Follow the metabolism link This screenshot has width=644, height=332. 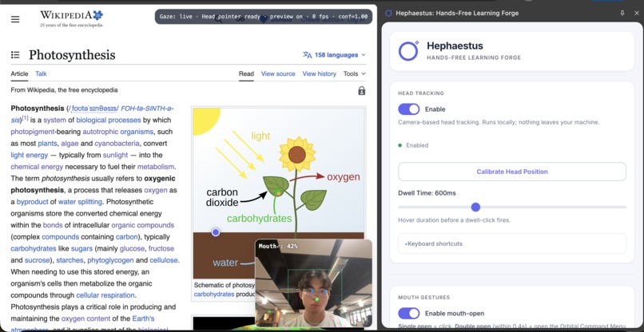point(156,167)
